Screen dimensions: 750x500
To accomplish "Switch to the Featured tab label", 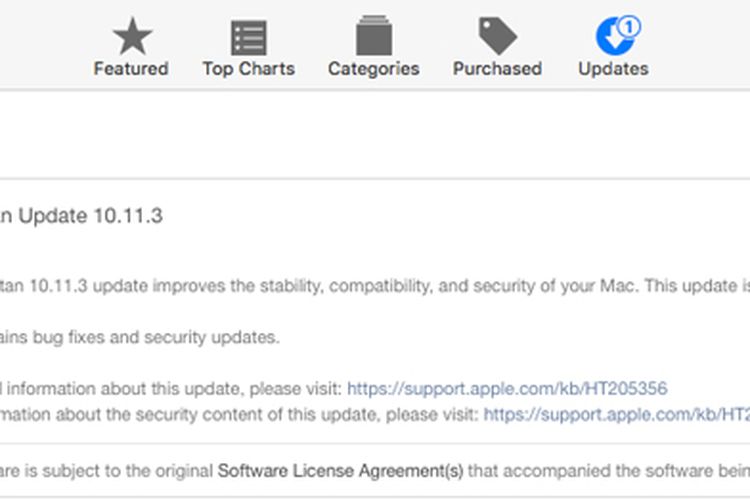I will coord(131,69).
